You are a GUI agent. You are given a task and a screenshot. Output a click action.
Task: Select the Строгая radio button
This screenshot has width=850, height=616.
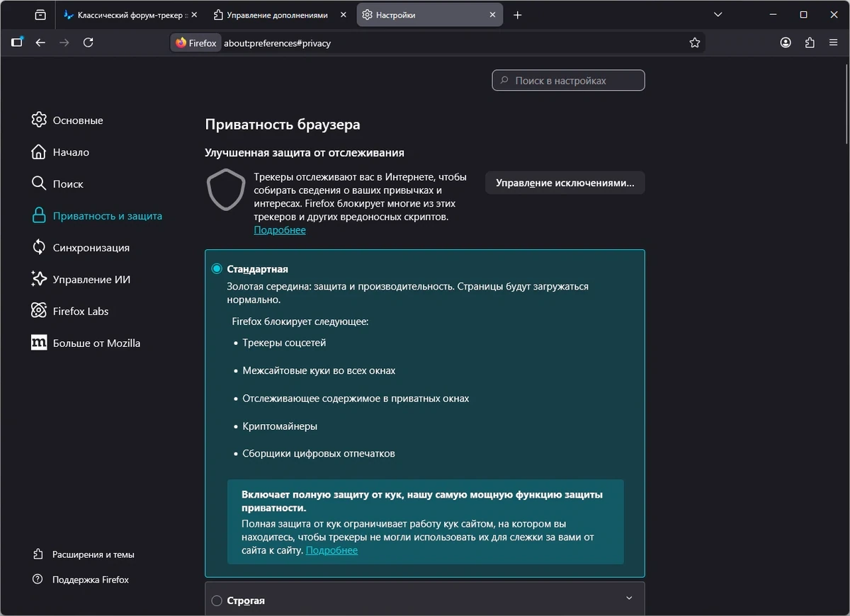pos(217,600)
